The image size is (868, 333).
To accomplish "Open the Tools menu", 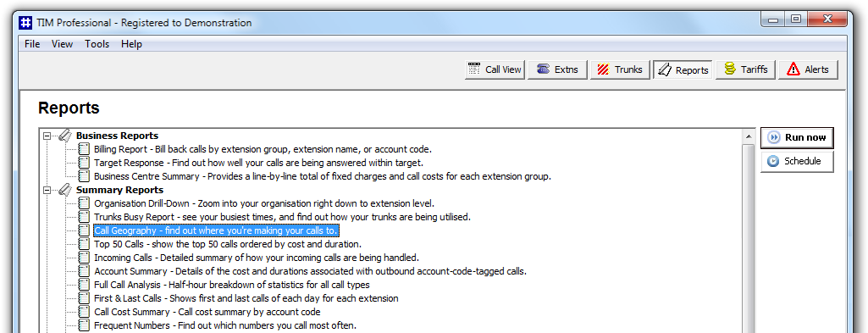I will 97,44.
